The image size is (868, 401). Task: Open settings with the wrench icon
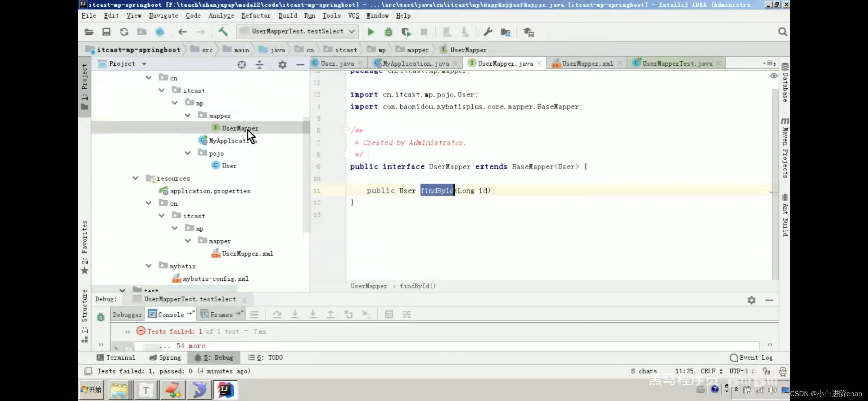(488, 32)
